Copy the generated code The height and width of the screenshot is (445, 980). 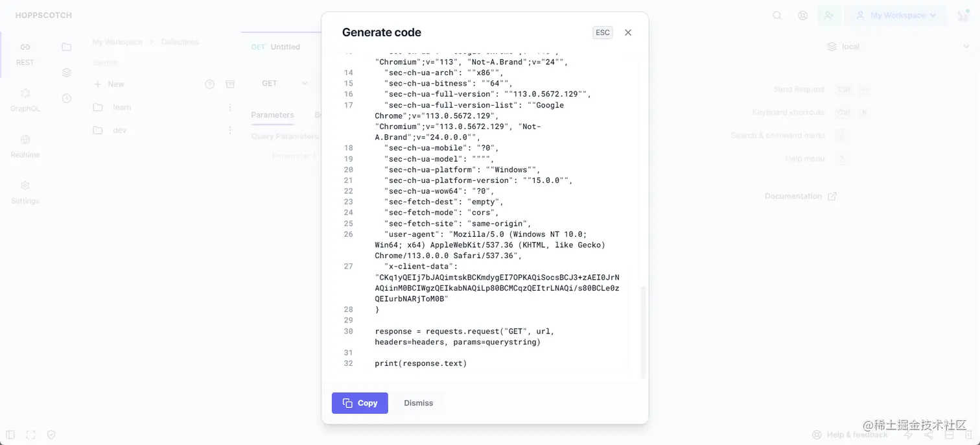pos(360,403)
